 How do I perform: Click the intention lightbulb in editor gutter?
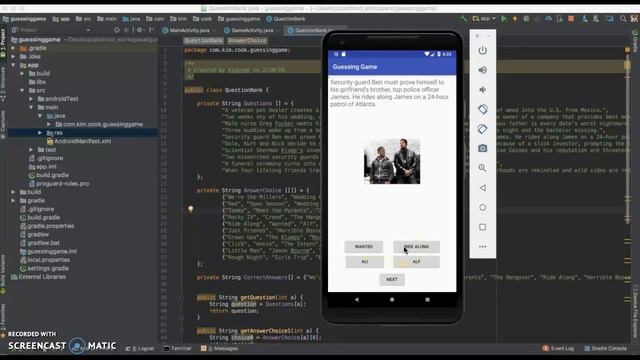tap(190, 209)
